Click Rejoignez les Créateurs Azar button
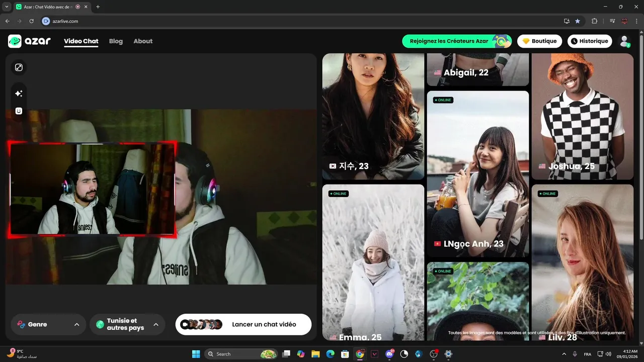 pos(457,41)
